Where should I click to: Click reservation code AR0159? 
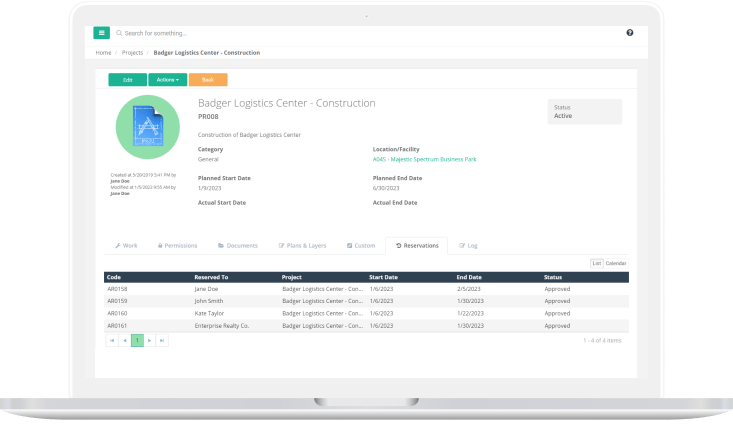[x=117, y=302]
